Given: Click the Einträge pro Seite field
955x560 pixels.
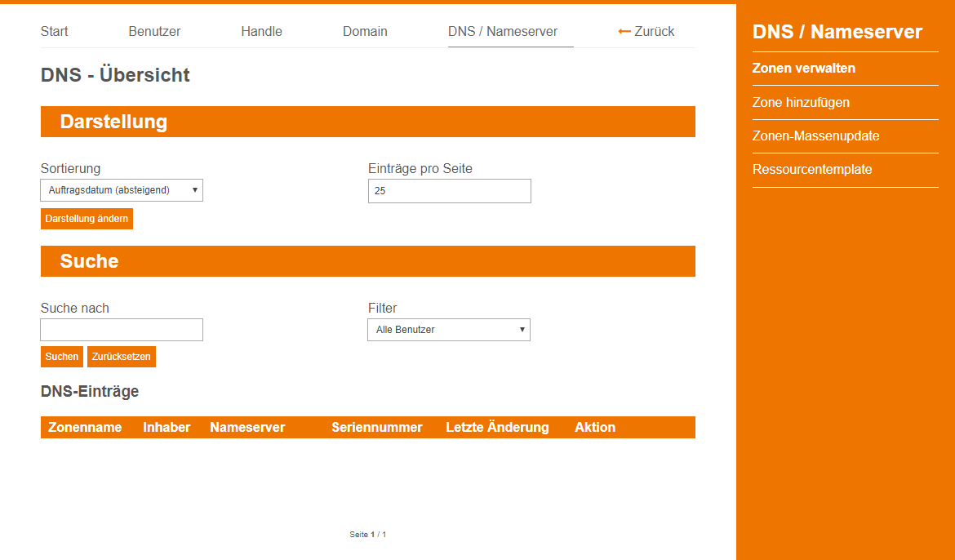Looking at the screenshot, I should tap(449, 191).
